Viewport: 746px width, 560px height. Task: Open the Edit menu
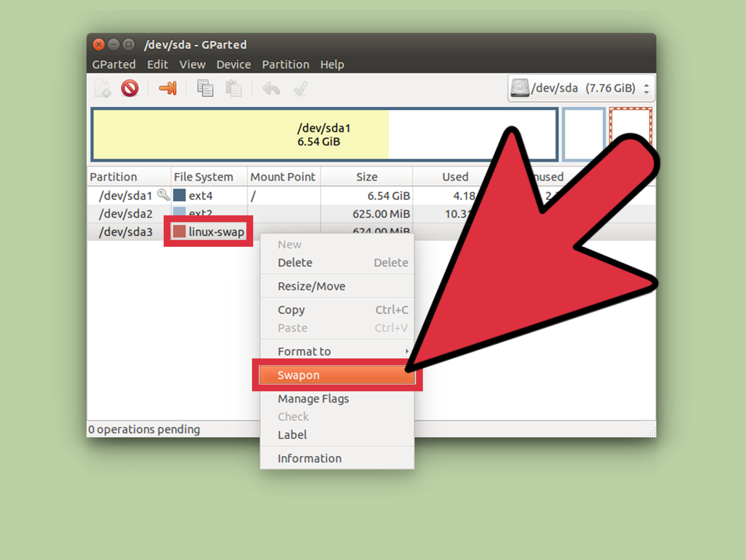click(x=158, y=64)
